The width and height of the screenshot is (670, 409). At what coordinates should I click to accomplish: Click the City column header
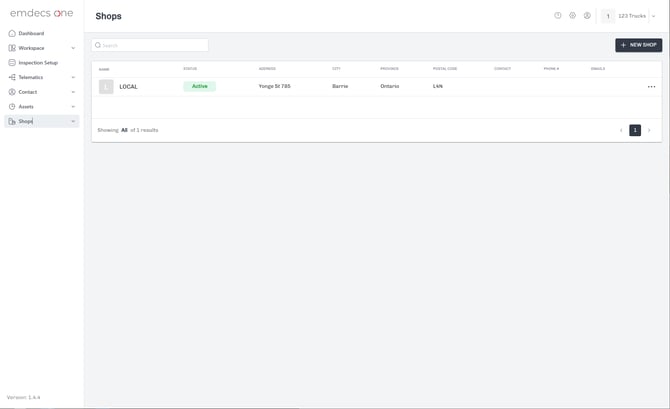click(336, 69)
